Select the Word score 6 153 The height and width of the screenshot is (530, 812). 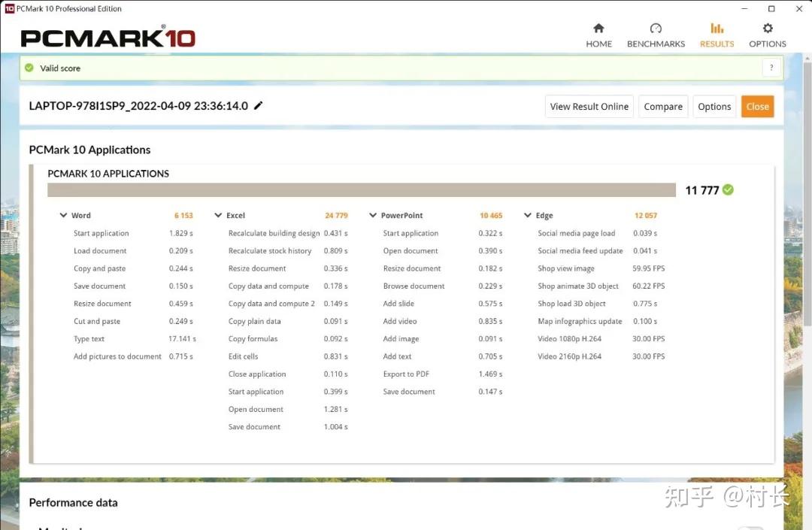point(183,215)
